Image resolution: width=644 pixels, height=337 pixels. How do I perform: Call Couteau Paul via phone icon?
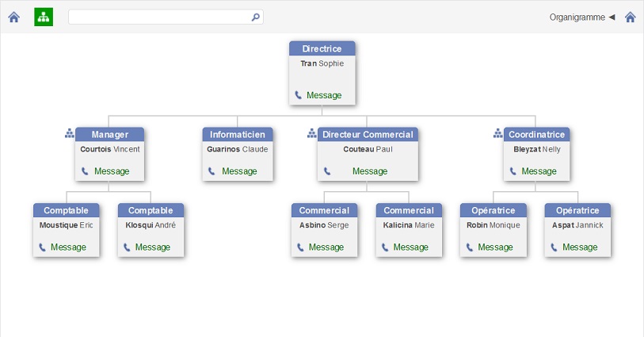(x=327, y=171)
